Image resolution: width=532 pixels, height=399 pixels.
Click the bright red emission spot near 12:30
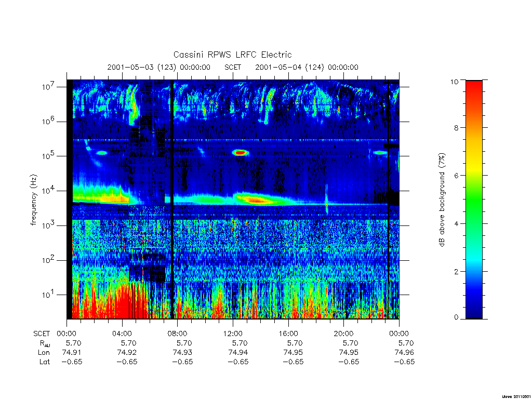(x=241, y=153)
